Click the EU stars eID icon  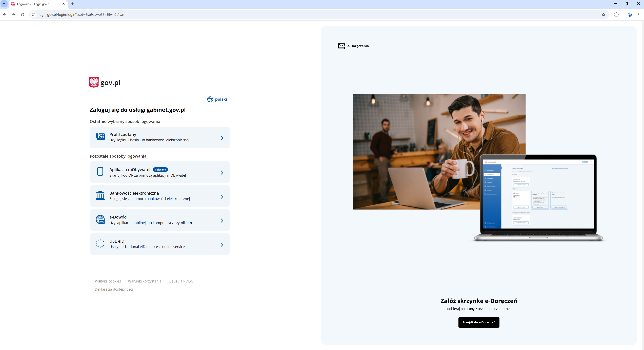coord(100,243)
